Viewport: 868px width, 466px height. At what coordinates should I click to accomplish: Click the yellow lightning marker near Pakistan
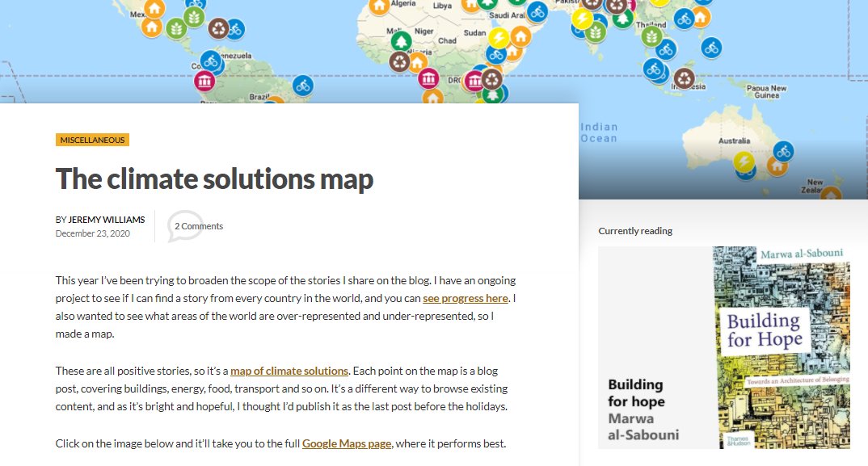tap(582, 19)
